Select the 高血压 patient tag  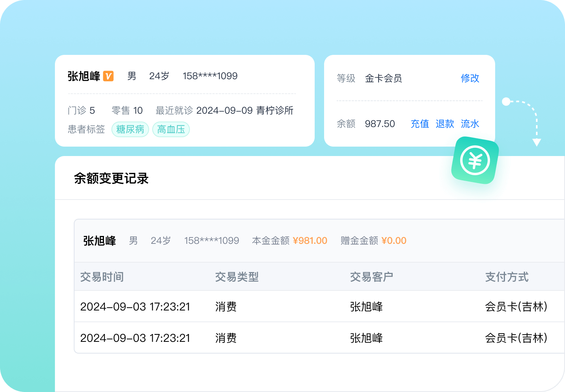tap(171, 129)
